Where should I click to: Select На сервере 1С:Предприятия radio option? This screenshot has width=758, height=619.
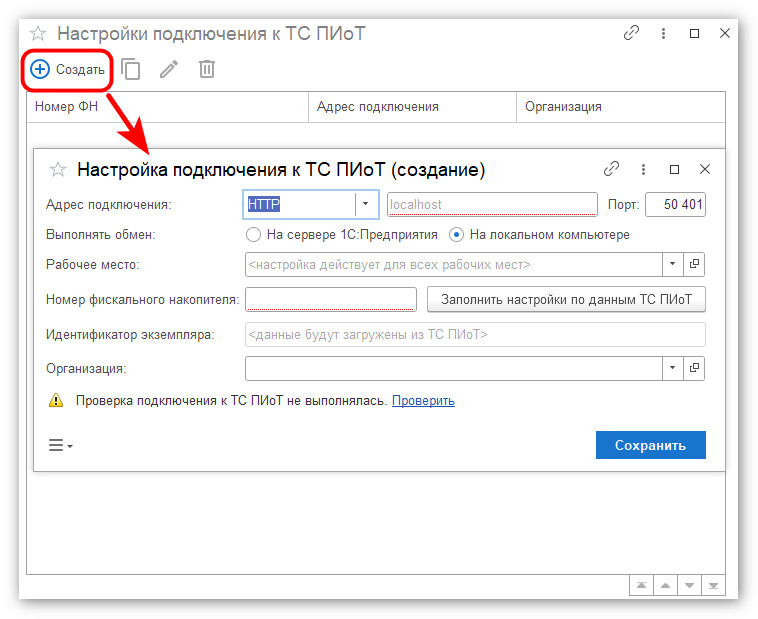341,235
